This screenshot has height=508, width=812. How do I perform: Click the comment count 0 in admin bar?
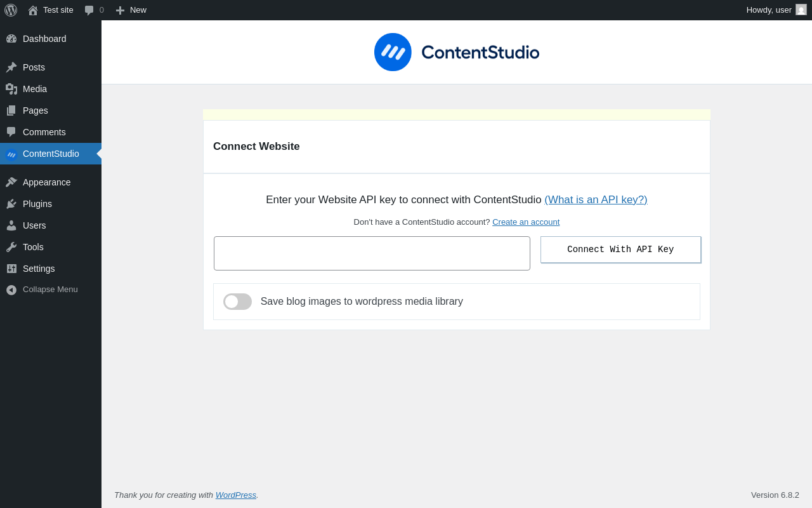[x=101, y=10]
